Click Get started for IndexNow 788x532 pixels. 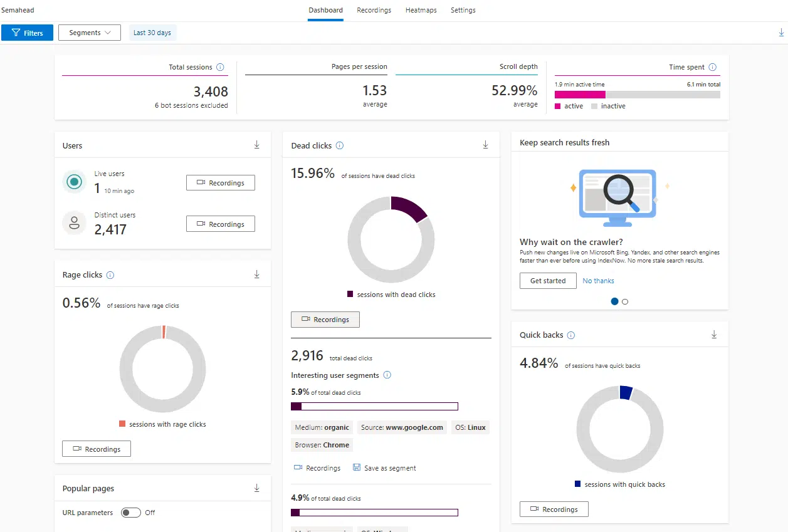548,281
